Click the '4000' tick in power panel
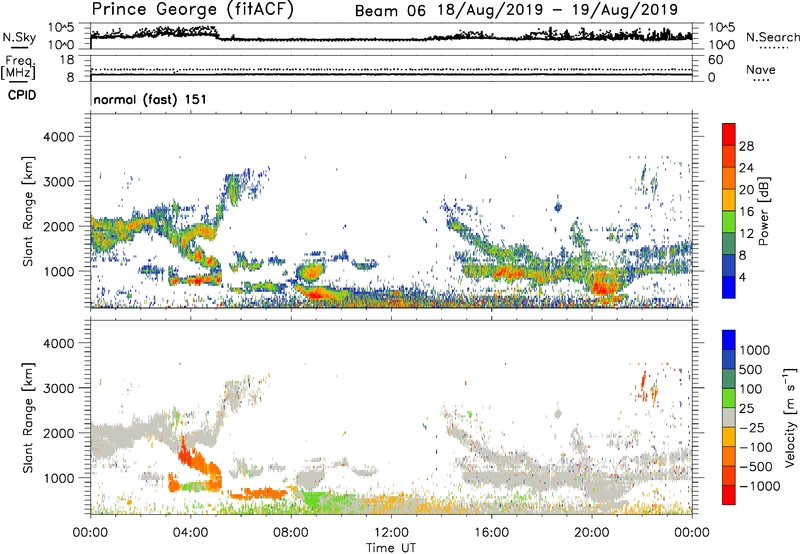Screen dimensions: 800x554 point(58,137)
